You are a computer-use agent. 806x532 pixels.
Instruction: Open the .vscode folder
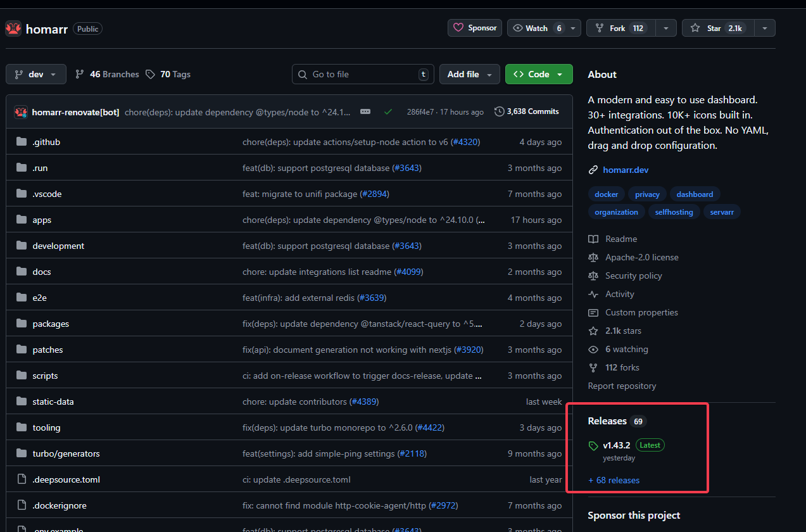click(x=47, y=194)
